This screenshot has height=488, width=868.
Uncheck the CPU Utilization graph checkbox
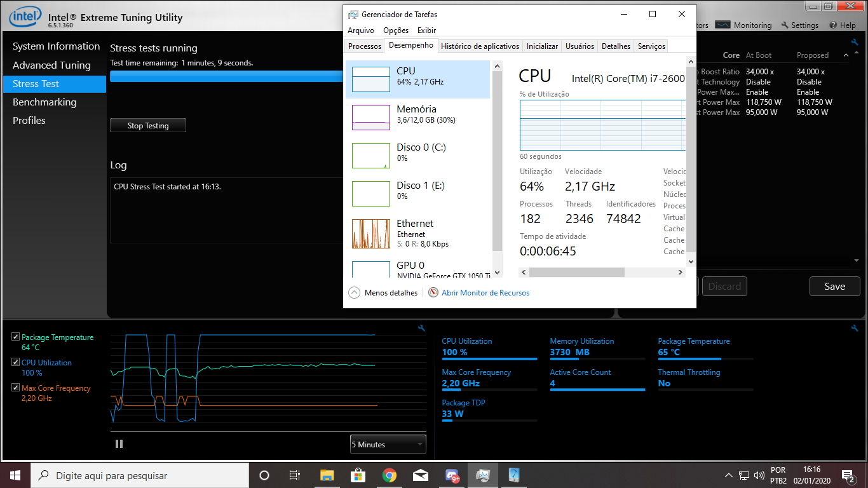pyautogui.click(x=16, y=362)
